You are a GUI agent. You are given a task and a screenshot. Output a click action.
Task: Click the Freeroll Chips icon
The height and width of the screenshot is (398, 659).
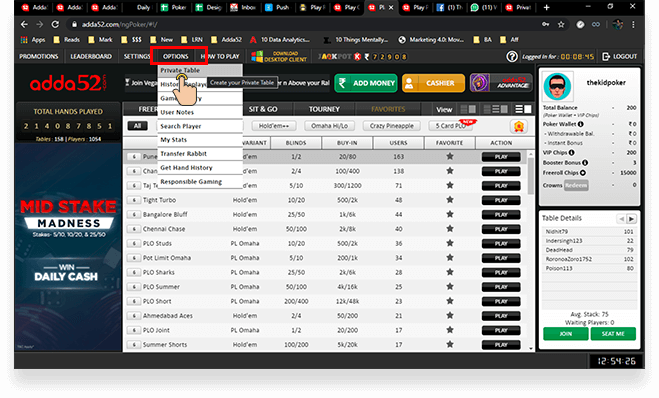(583, 173)
